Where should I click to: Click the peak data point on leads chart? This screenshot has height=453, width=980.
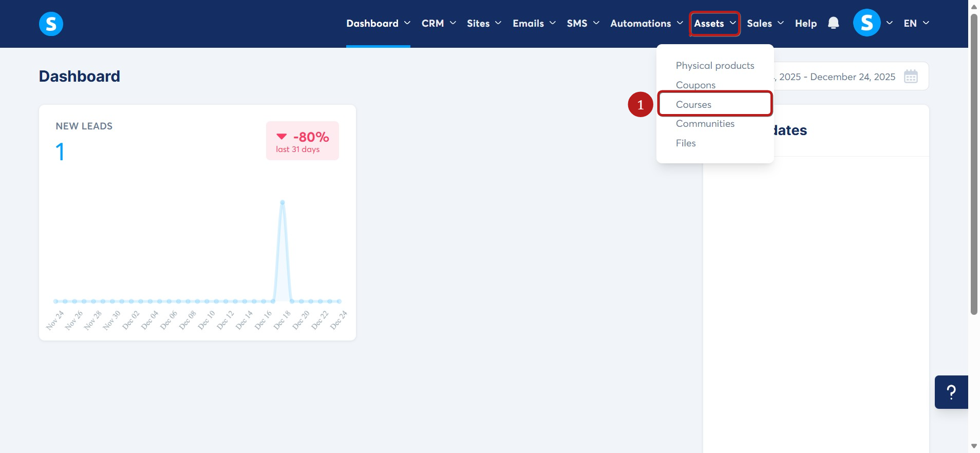click(x=282, y=202)
